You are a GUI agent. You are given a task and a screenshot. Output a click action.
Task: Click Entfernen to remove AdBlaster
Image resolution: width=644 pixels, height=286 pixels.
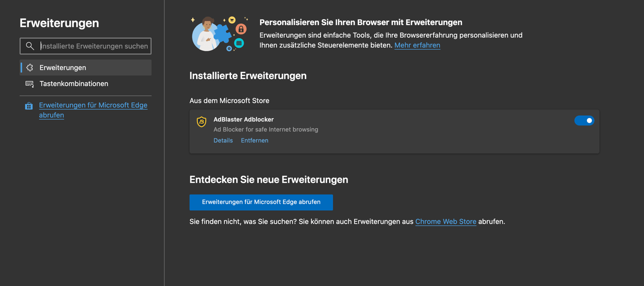pyautogui.click(x=255, y=140)
